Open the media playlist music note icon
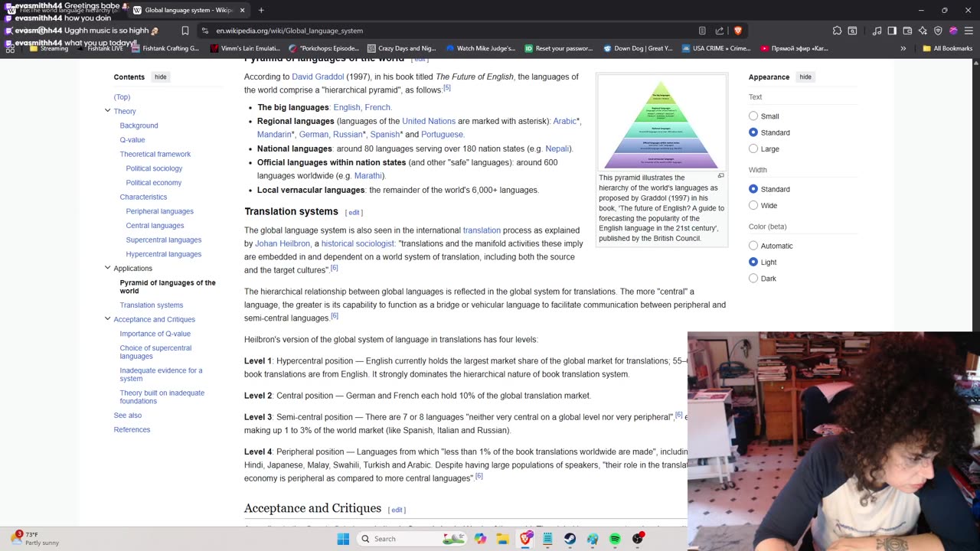Viewport: 980px width, 551px height. tap(877, 31)
